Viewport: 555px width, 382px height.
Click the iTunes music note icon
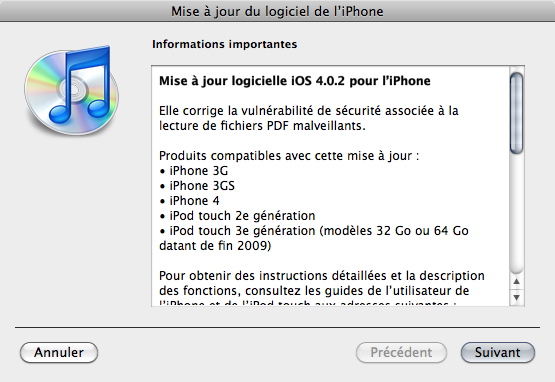coord(71,90)
